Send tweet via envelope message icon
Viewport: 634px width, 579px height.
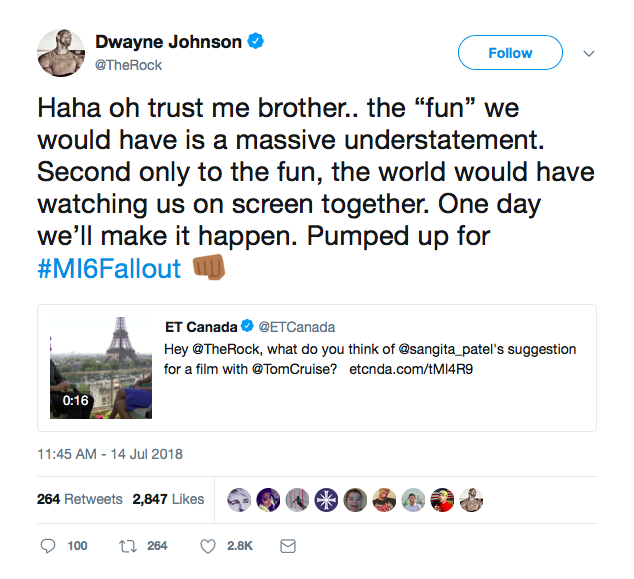[287, 546]
